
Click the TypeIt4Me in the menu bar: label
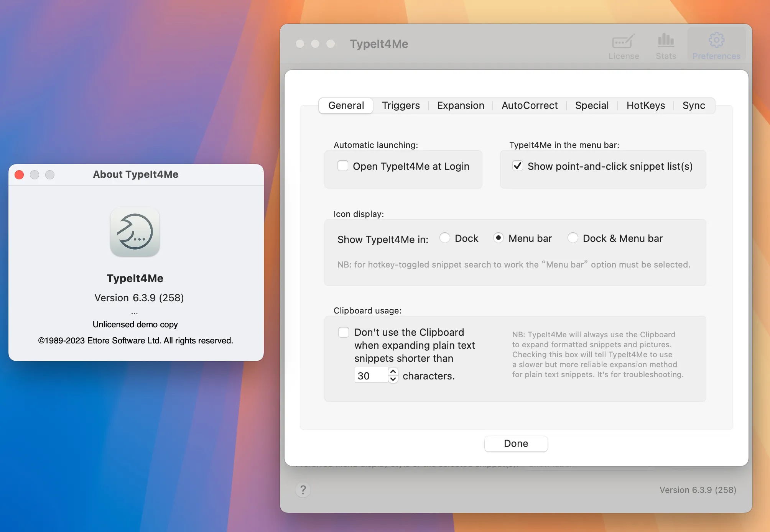(564, 145)
